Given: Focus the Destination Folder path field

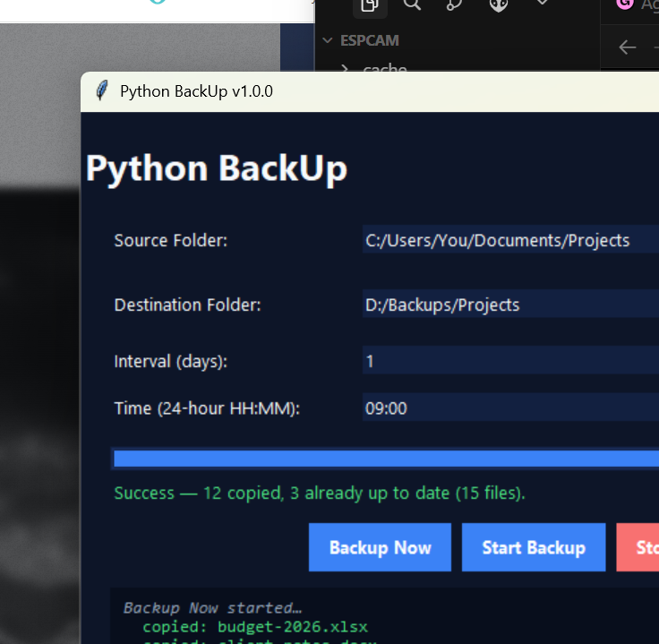Looking at the screenshot, I should click(x=510, y=304).
